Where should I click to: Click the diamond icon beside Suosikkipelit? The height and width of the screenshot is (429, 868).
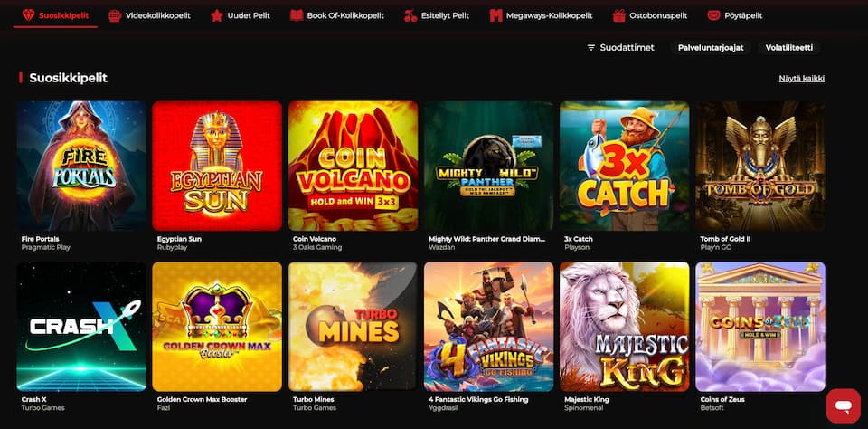28,15
